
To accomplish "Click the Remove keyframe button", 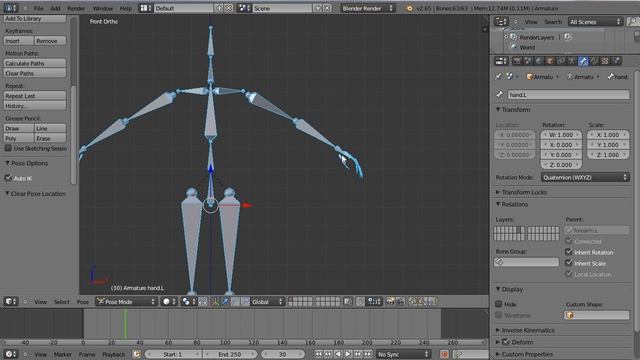I will [x=50, y=41].
